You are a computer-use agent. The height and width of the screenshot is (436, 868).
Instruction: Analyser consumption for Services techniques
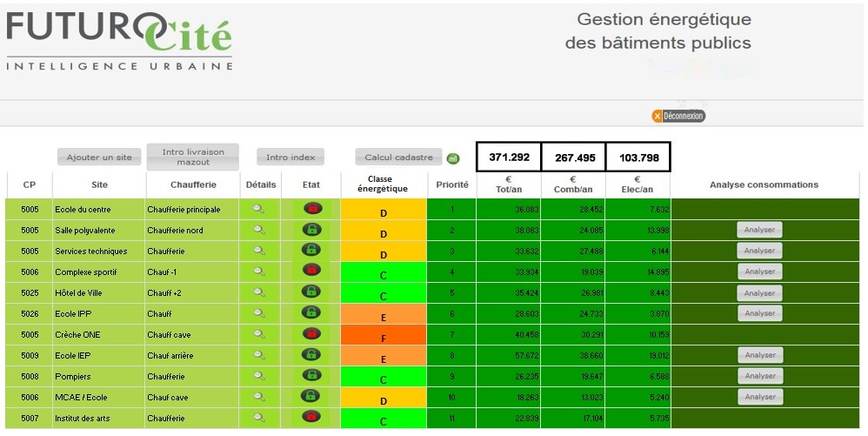coord(759,251)
